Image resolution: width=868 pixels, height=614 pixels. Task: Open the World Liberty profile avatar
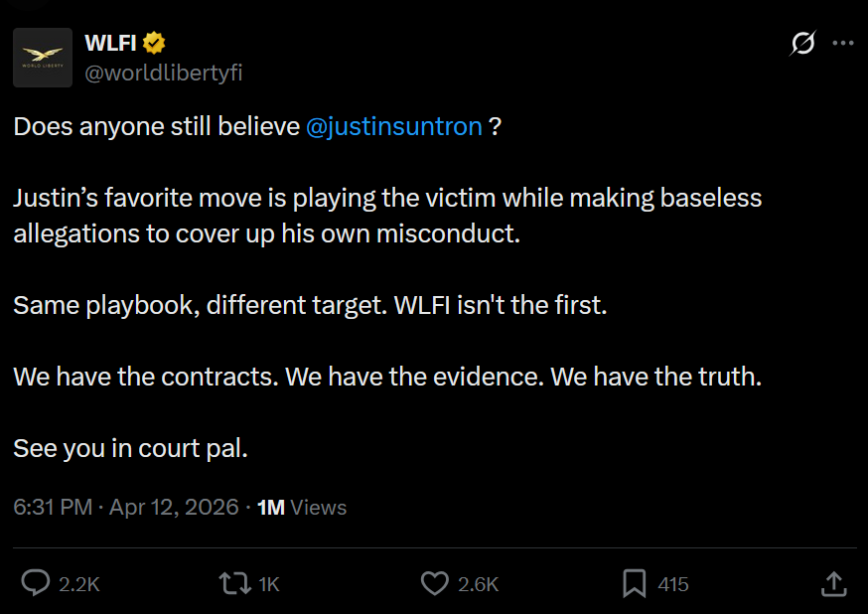click(x=43, y=58)
